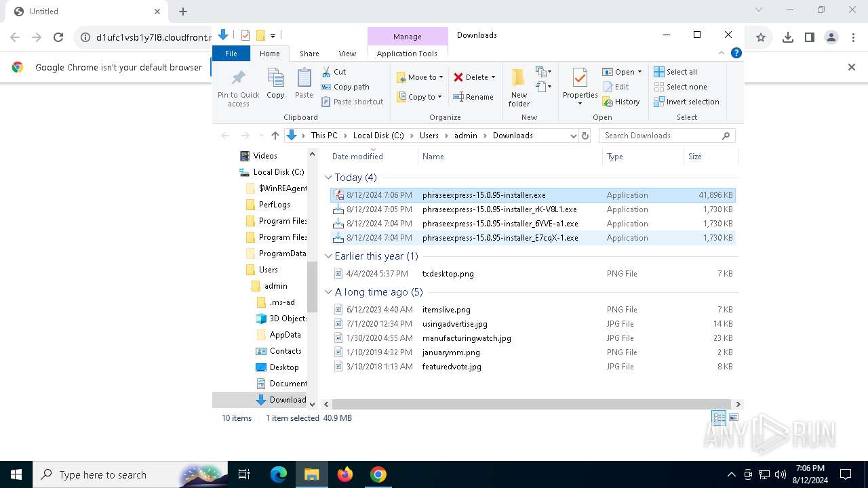Open the Application Tools tab
Screen dimensions: 868x488
[407, 54]
